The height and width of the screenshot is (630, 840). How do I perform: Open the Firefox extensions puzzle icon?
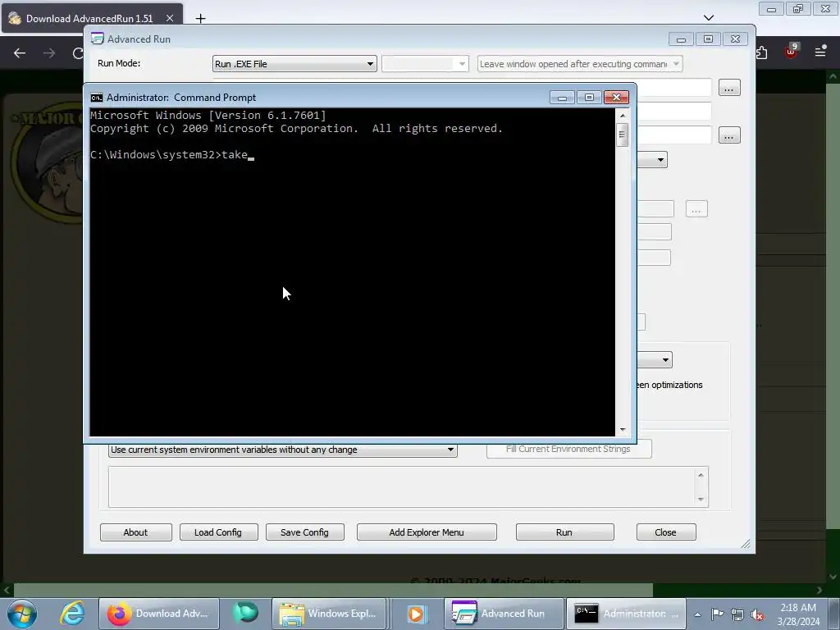click(762, 52)
